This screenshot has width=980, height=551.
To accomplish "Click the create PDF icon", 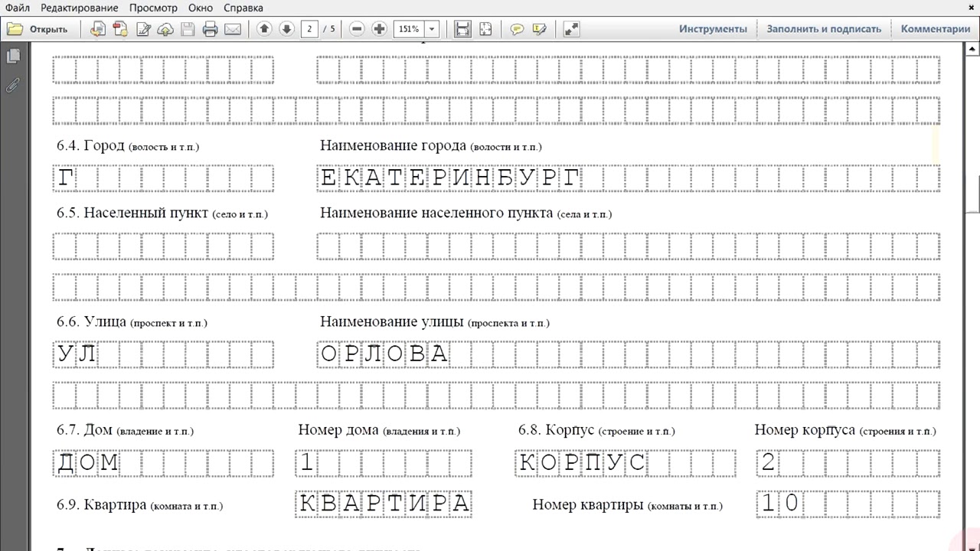I will pyautogui.click(x=120, y=29).
